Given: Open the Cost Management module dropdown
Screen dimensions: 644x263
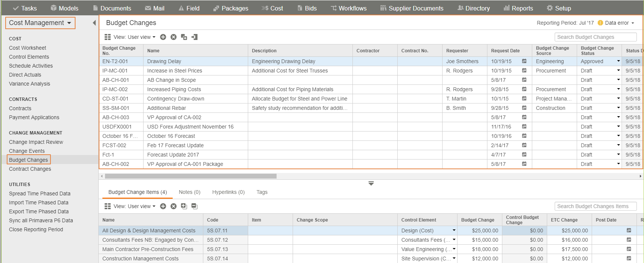Looking at the screenshot, I should pyautogui.click(x=40, y=23).
